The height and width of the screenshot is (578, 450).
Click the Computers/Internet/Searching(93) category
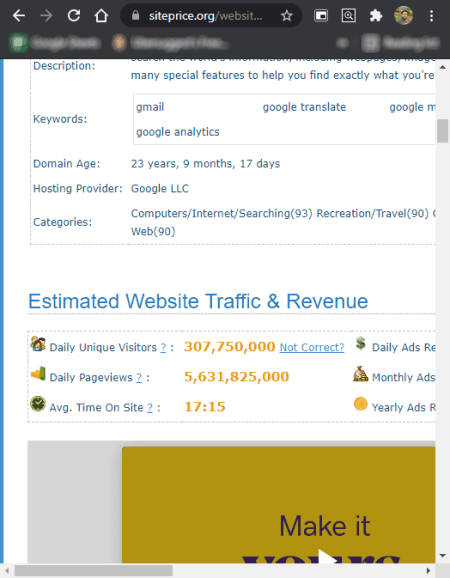pyautogui.click(x=221, y=213)
